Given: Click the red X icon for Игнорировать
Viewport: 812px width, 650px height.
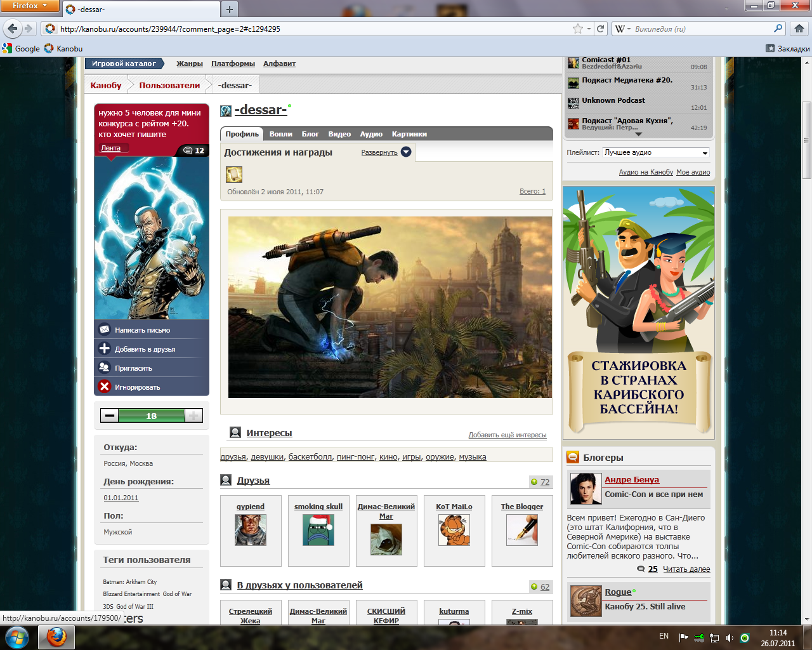Looking at the screenshot, I should pyautogui.click(x=105, y=387).
